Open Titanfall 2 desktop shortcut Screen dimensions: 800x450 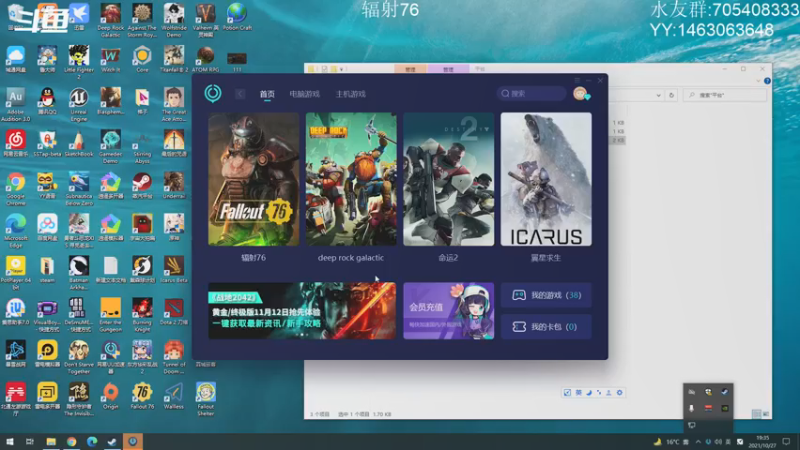tap(174, 59)
